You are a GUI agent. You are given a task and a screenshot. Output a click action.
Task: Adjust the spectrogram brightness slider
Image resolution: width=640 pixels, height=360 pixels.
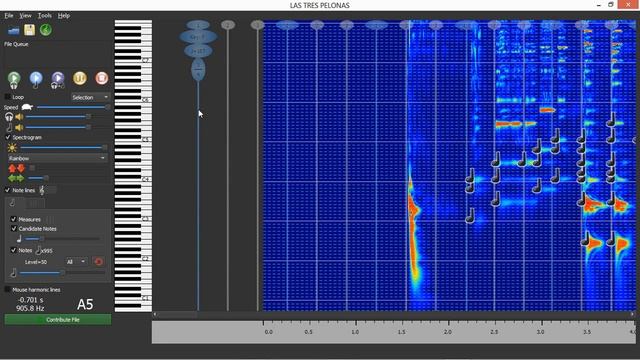(64, 147)
